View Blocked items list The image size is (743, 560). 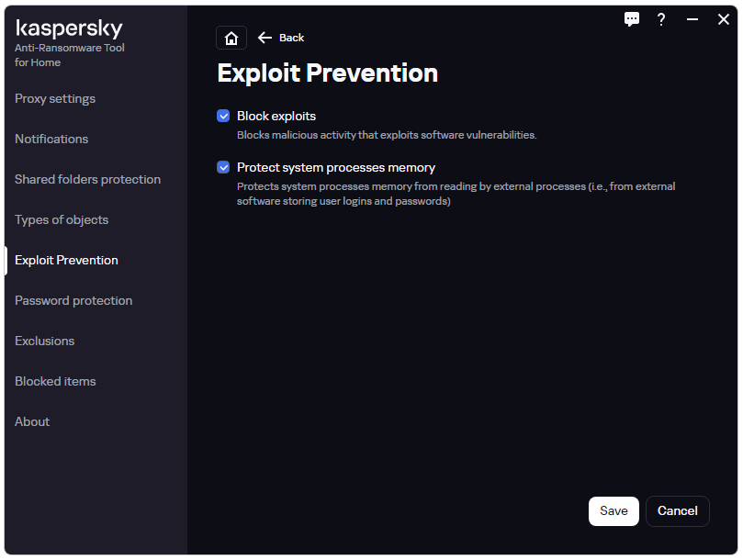click(55, 381)
